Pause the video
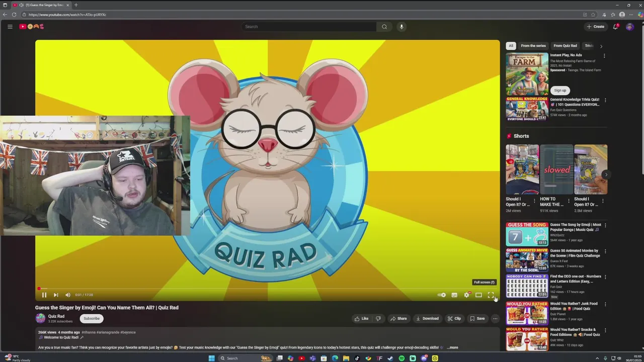 [44, 295]
